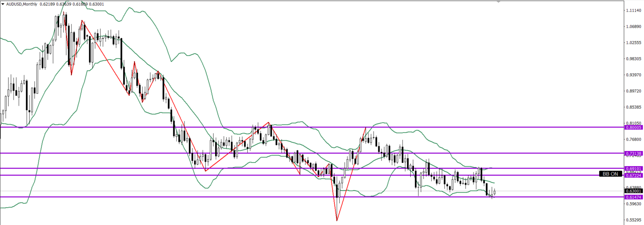Select the 0.73138 purple price label

(633, 153)
